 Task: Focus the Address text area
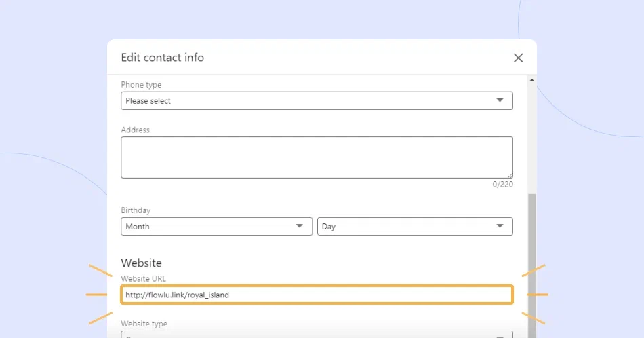pos(317,157)
